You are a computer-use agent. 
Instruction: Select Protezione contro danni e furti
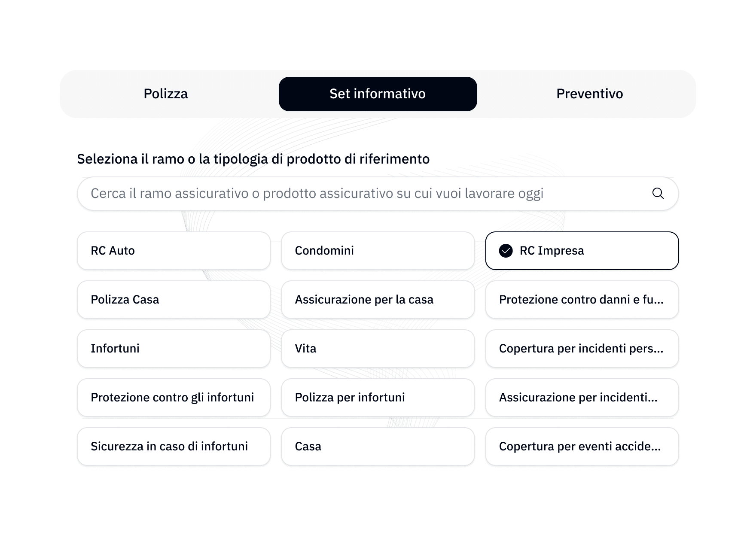point(582,300)
